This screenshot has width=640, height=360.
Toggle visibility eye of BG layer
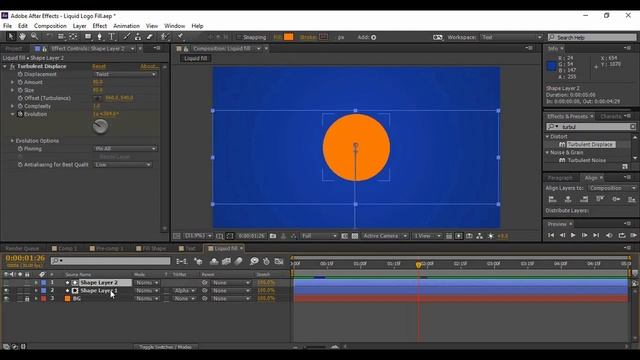tap(6, 299)
